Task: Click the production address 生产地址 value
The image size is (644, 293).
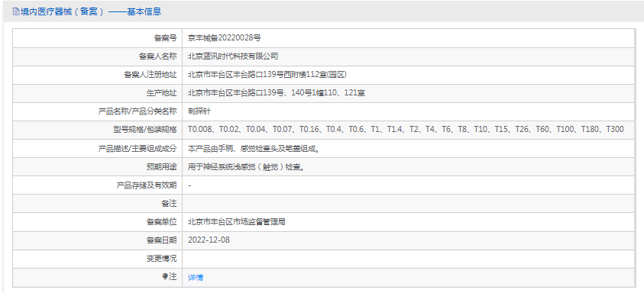Action: point(277,93)
